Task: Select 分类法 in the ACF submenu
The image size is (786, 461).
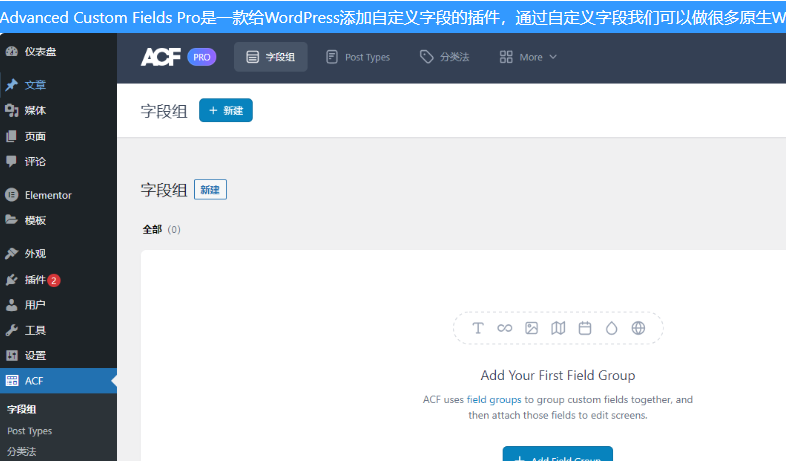Action: coord(22,451)
